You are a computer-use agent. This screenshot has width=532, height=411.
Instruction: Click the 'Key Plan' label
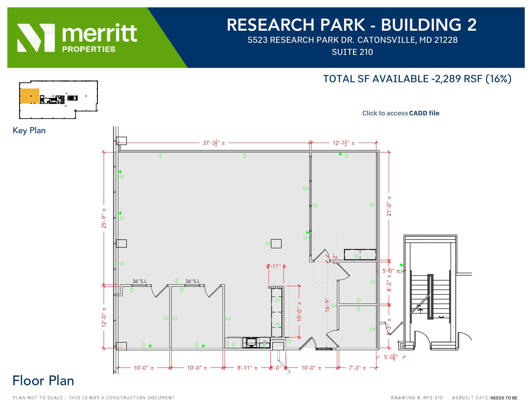click(29, 130)
